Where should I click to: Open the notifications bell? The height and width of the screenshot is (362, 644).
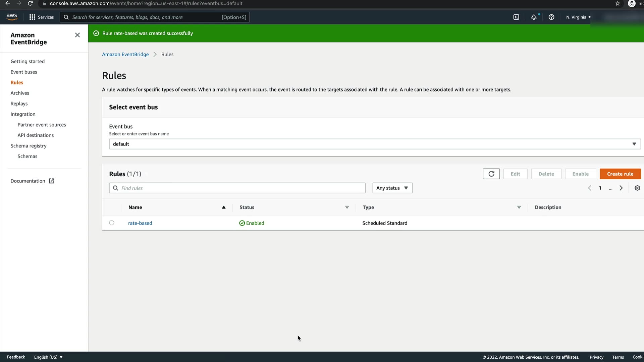pos(534,17)
